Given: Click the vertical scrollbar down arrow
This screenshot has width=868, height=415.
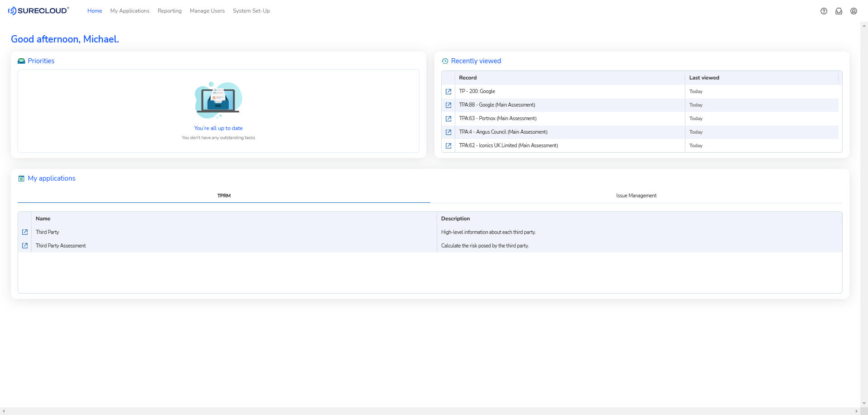Looking at the screenshot, I should [x=864, y=403].
